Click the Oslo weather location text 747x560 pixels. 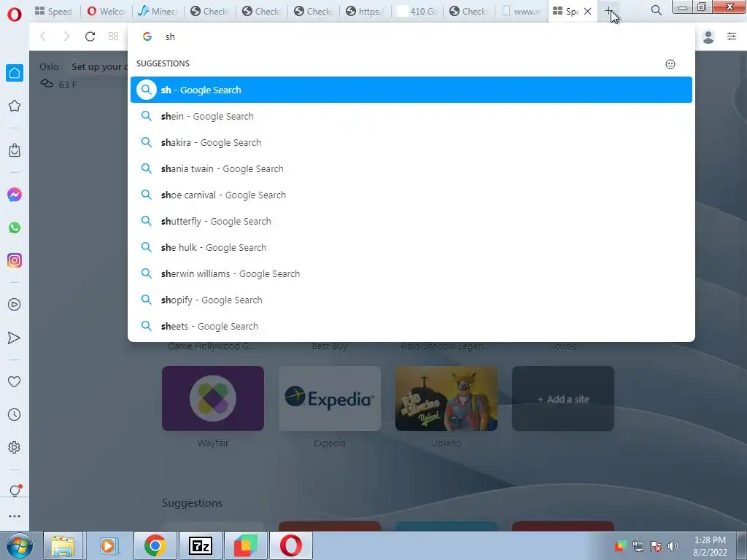pos(49,66)
